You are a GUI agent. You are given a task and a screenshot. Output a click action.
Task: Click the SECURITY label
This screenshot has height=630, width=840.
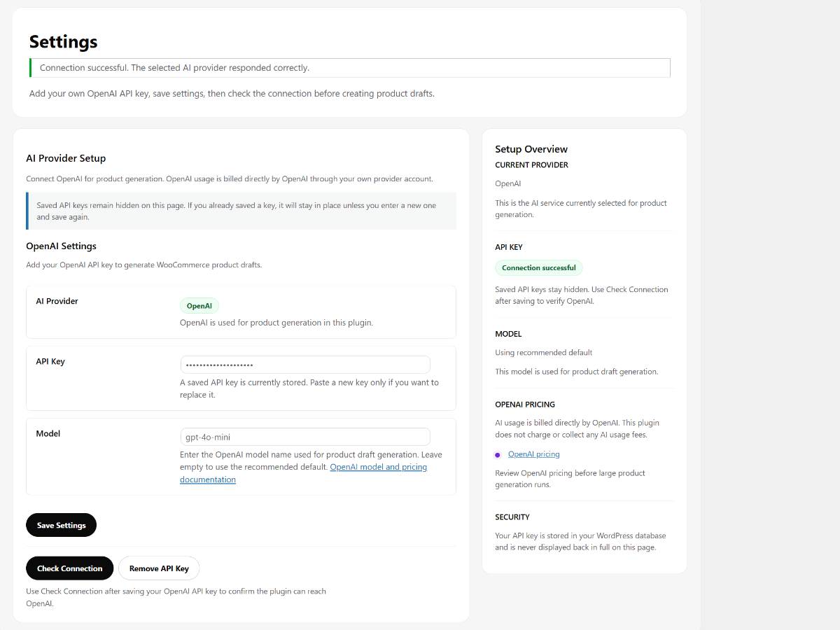512,517
